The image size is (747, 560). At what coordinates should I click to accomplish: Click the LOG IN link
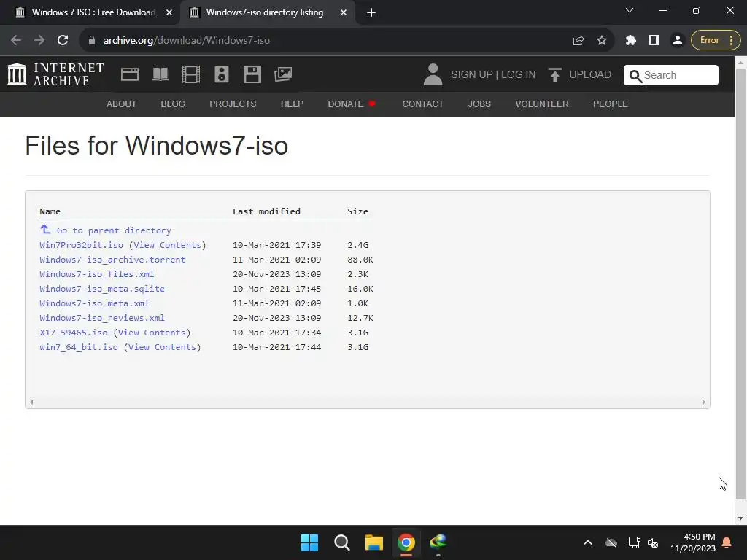click(x=519, y=75)
